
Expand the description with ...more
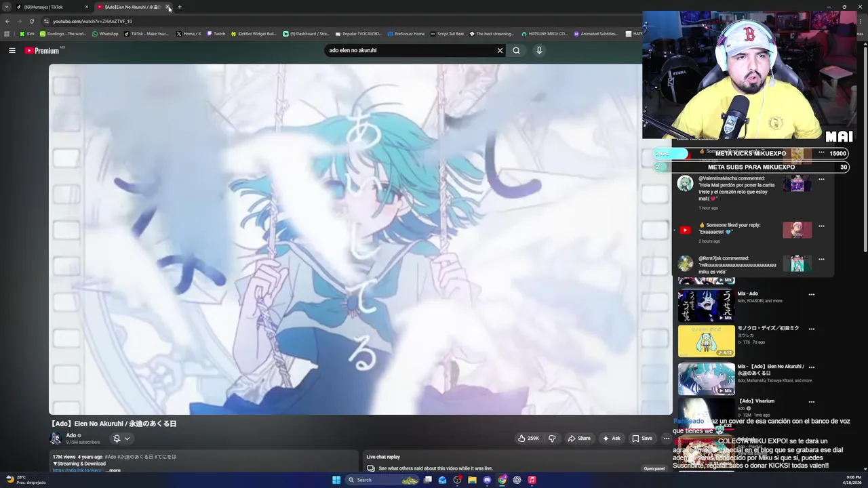(113, 470)
